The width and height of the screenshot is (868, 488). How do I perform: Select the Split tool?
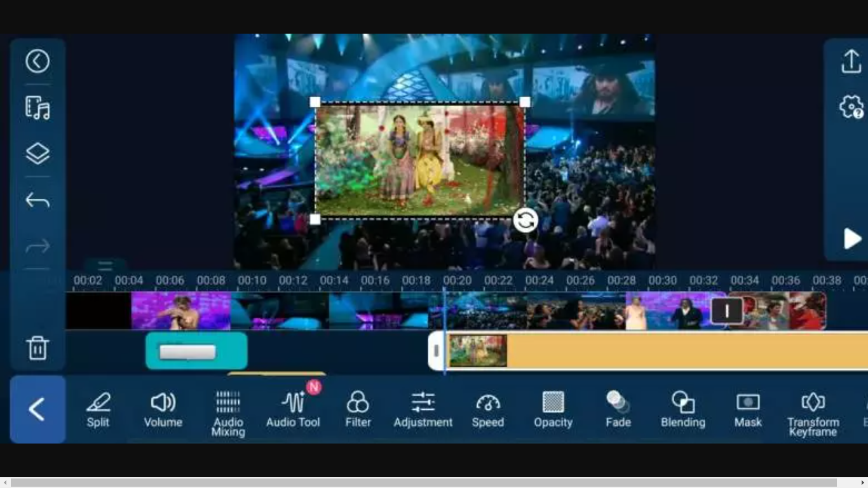tap(98, 410)
